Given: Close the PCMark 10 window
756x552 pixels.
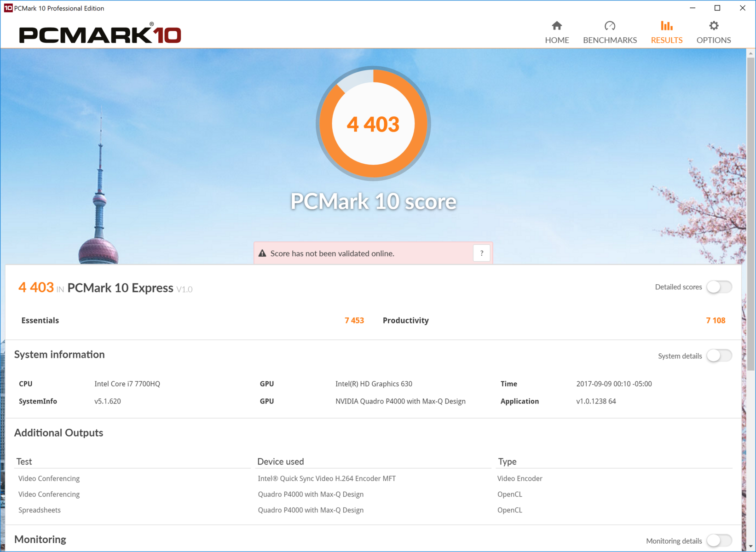Looking at the screenshot, I should [743, 8].
